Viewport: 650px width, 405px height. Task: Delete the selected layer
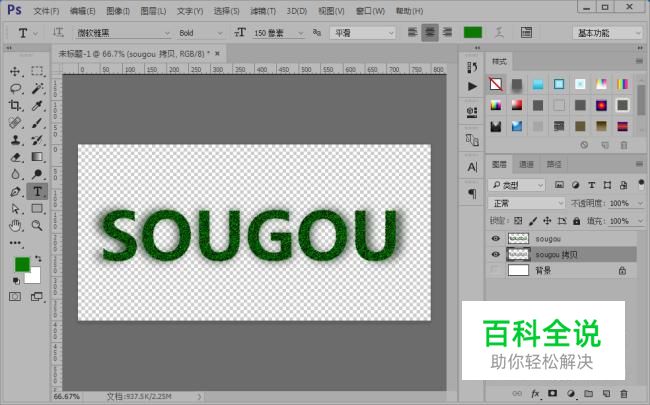(x=623, y=393)
